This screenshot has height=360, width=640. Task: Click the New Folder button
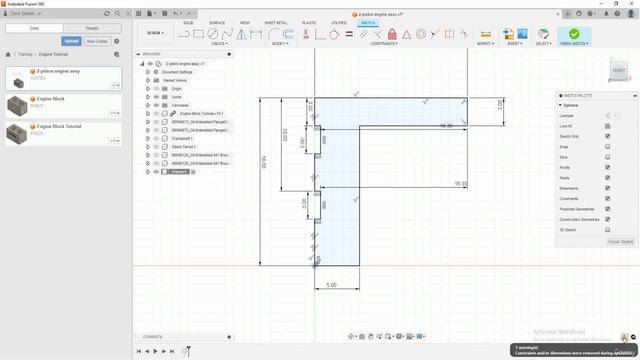coord(97,41)
